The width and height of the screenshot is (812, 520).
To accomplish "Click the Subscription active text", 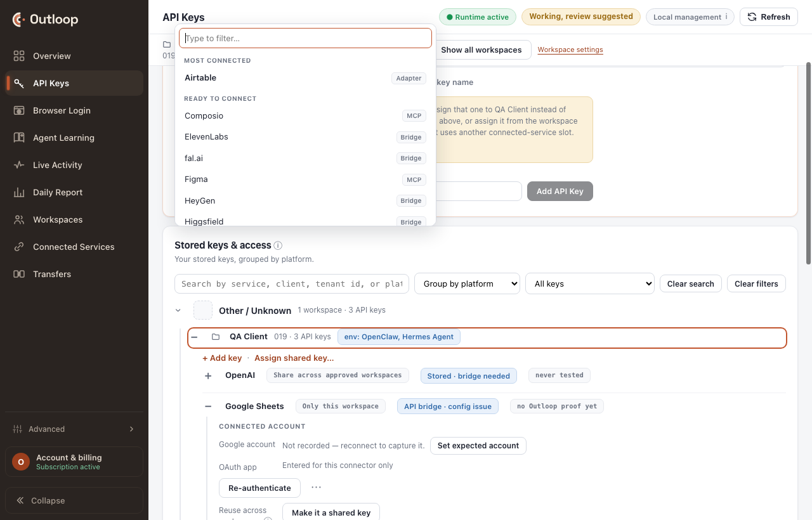I will click(68, 467).
